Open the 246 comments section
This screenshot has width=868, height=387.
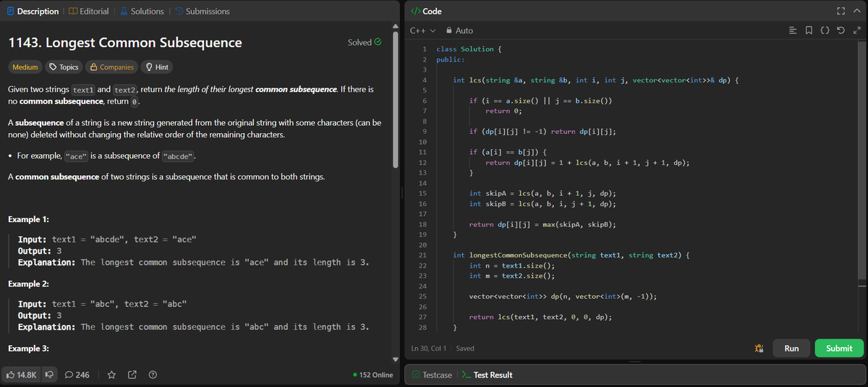tap(77, 375)
